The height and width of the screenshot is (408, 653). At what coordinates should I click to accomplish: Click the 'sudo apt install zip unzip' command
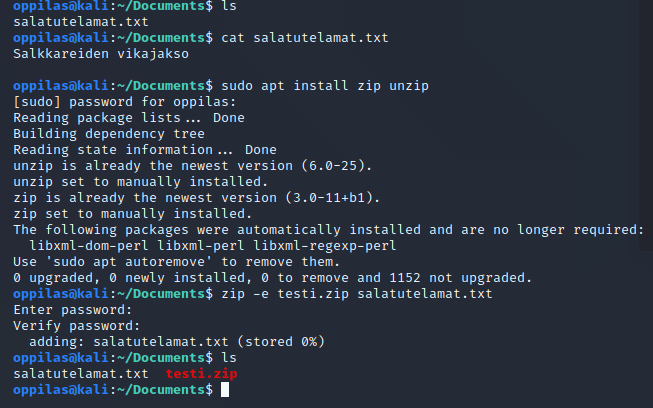coord(321,86)
